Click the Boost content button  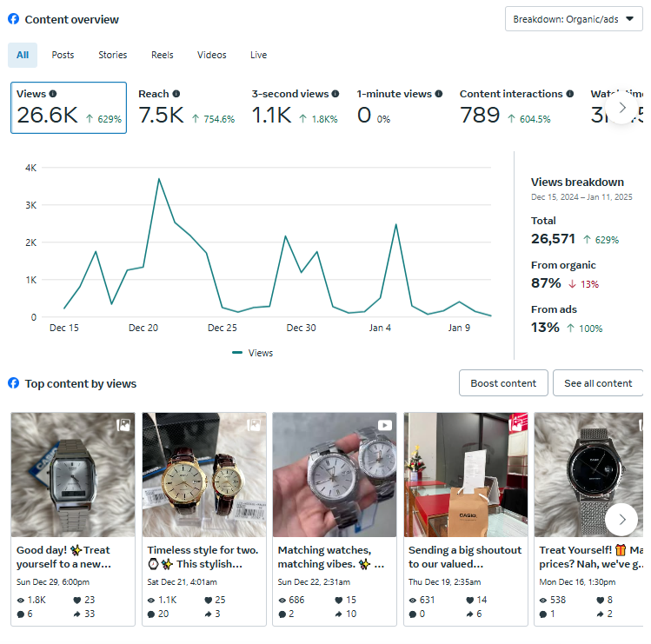tap(503, 383)
